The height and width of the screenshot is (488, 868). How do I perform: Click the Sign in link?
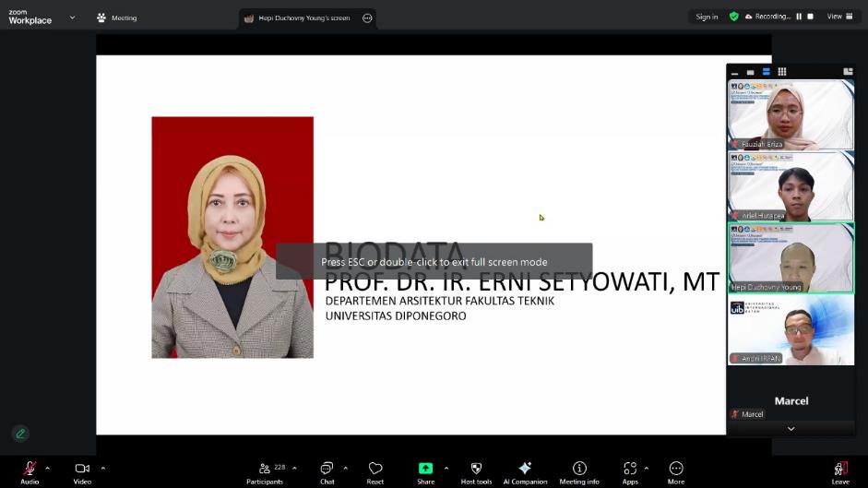click(x=707, y=17)
